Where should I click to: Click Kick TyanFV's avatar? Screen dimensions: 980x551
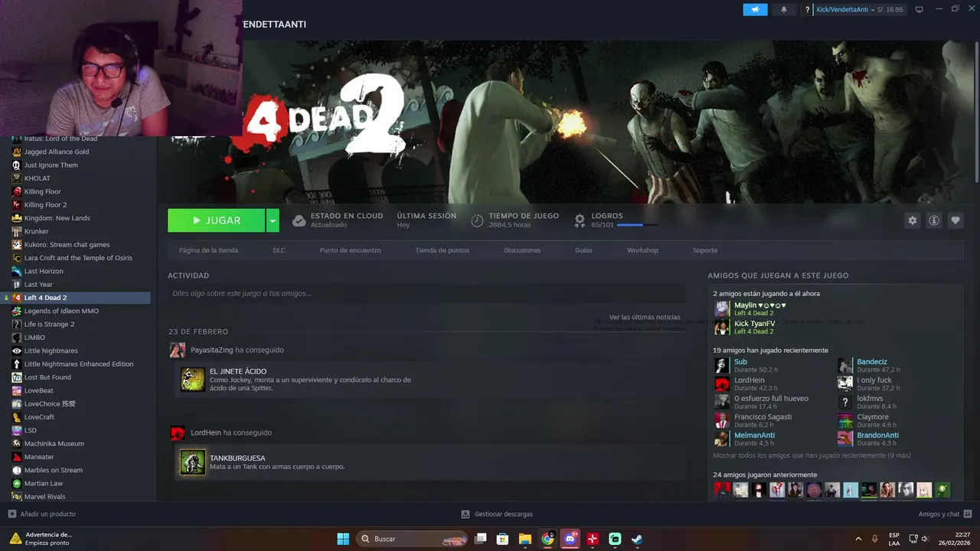(x=722, y=327)
